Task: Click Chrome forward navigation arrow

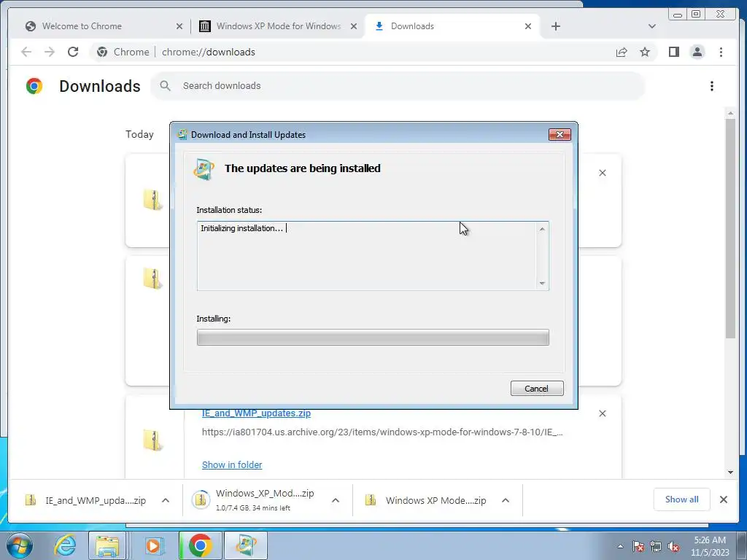Action: tap(50, 52)
